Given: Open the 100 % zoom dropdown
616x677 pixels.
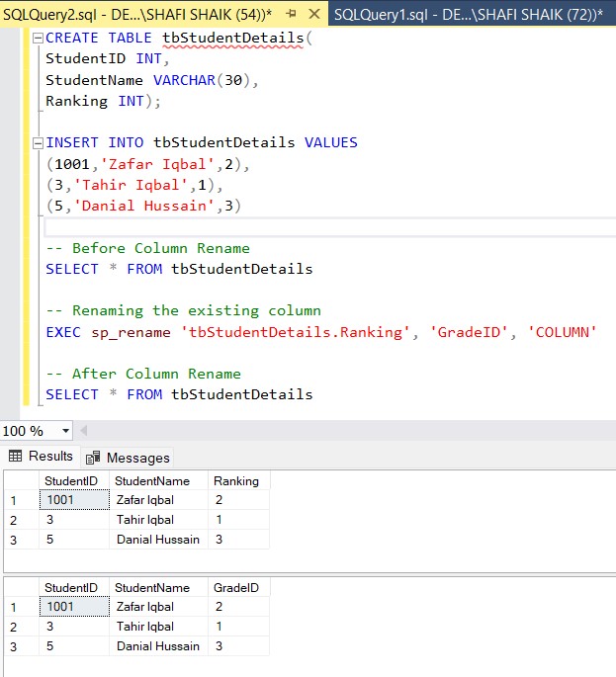Looking at the screenshot, I should point(65,431).
